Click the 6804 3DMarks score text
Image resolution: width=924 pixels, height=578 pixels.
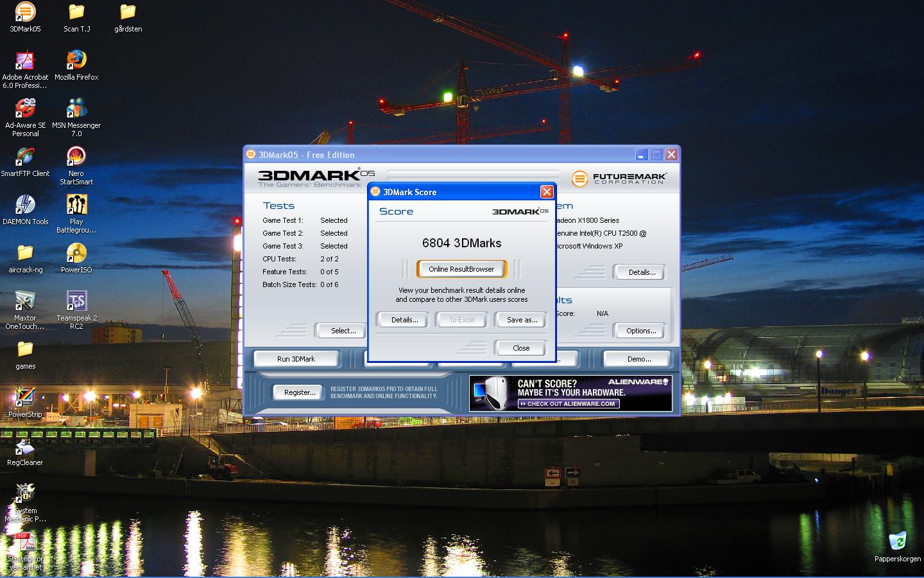pyautogui.click(x=461, y=243)
